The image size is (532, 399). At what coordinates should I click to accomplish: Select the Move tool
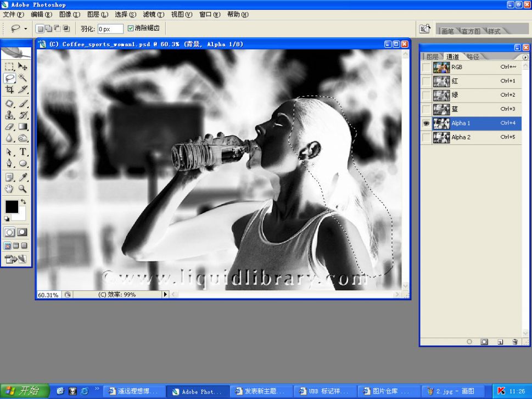23,66
